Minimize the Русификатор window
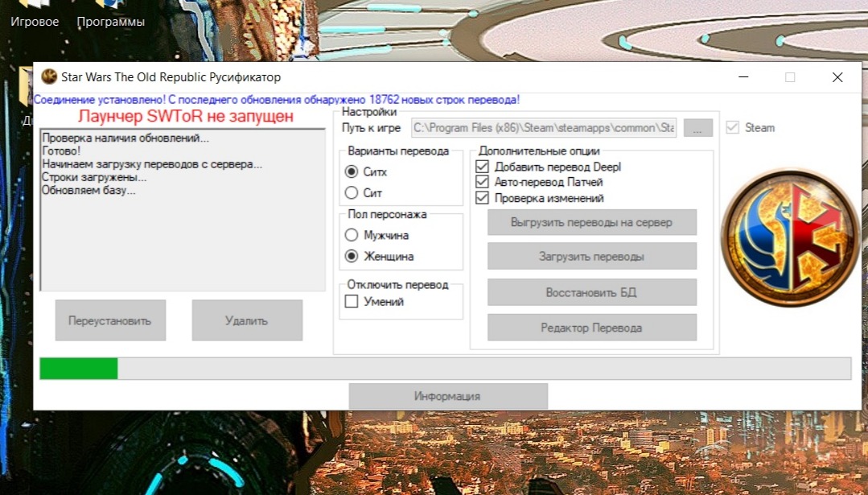Viewport: 868px width, 495px height. click(743, 77)
